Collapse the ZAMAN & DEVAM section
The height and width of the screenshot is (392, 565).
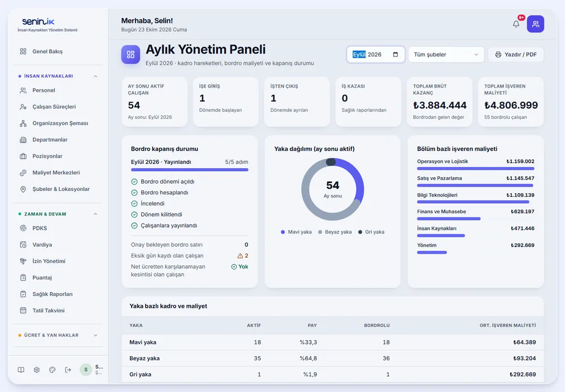[x=95, y=214]
